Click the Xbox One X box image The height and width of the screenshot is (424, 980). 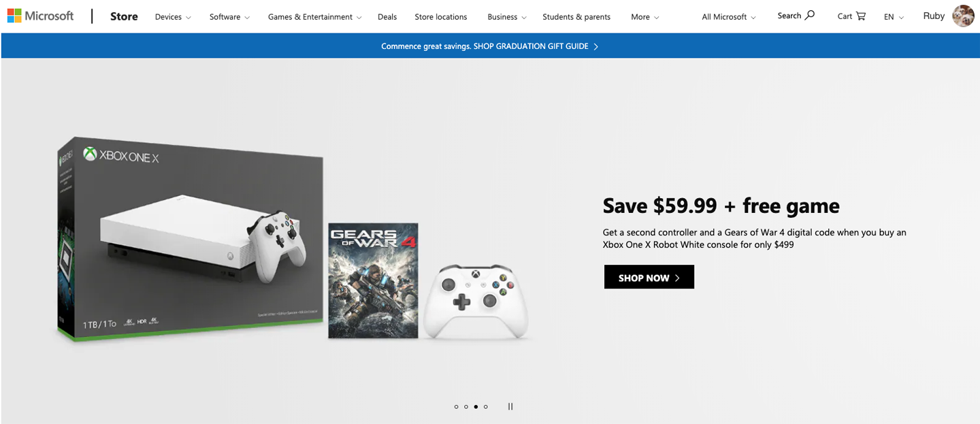click(x=190, y=238)
